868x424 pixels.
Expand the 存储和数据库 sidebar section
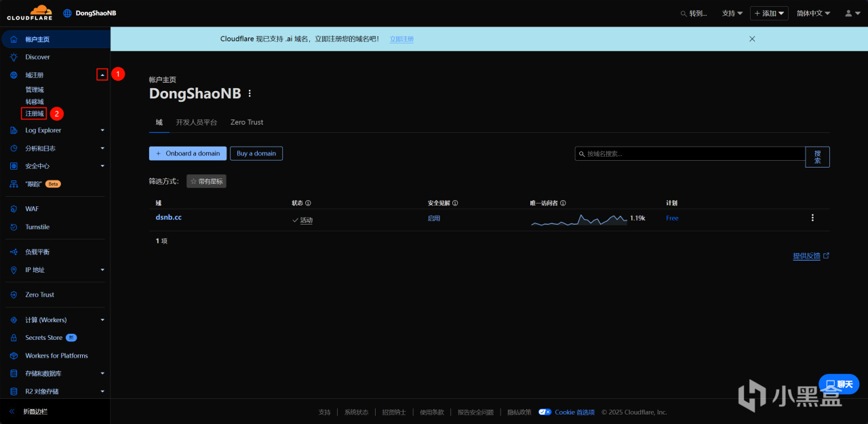(102, 374)
